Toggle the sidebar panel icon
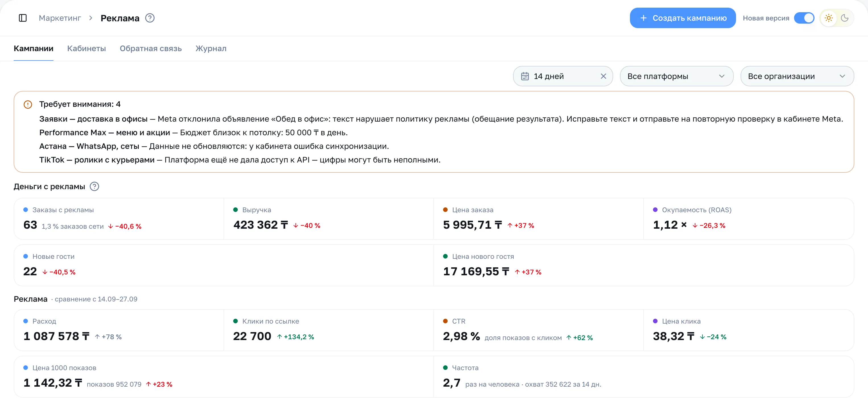Screen dimensions: 868x400 [x=22, y=18]
